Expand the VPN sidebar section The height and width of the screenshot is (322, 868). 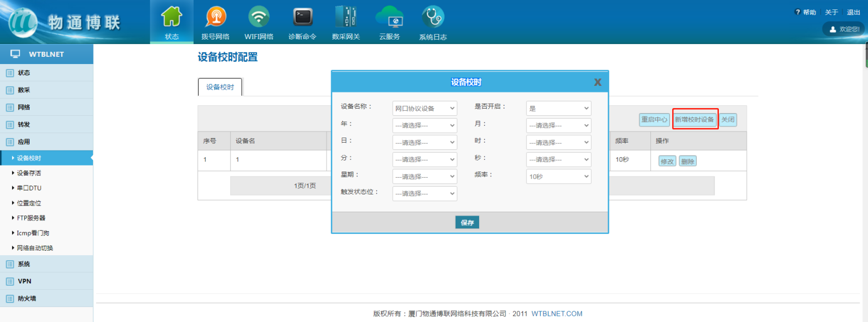24,281
